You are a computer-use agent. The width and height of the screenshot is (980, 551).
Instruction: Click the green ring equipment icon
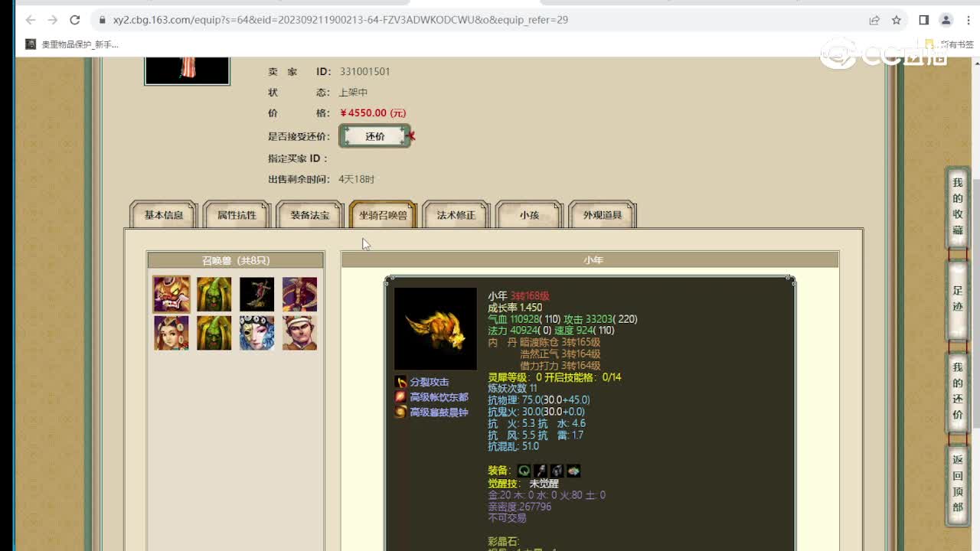(524, 471)
